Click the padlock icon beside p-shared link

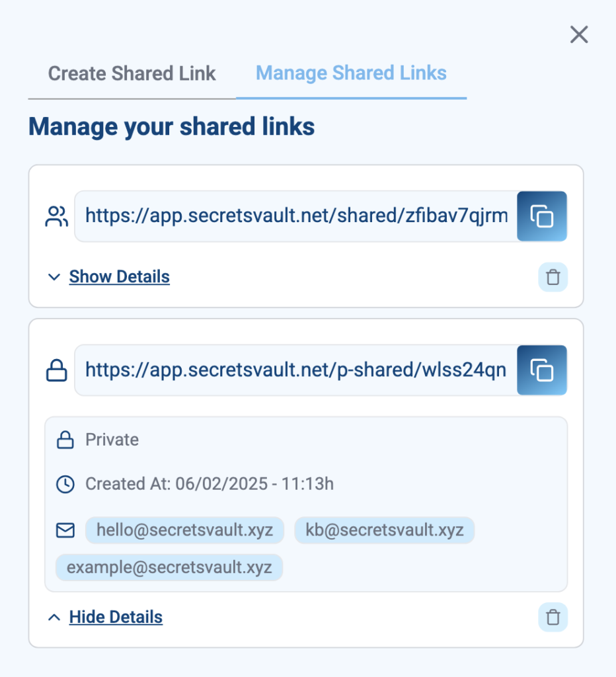point(57,370)
